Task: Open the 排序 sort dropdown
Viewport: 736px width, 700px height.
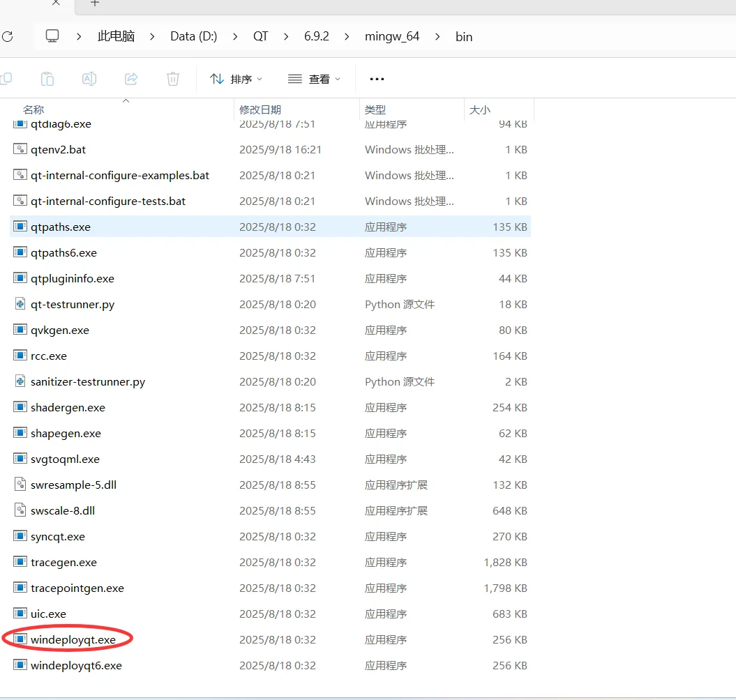Action: (x=236, y=79)
